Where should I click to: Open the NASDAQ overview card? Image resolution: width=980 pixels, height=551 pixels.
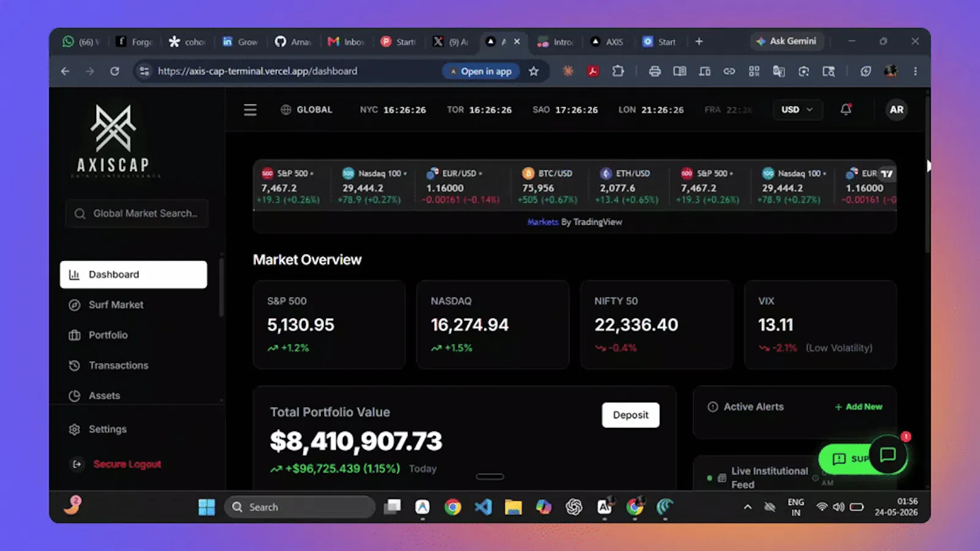coord(493,324)
